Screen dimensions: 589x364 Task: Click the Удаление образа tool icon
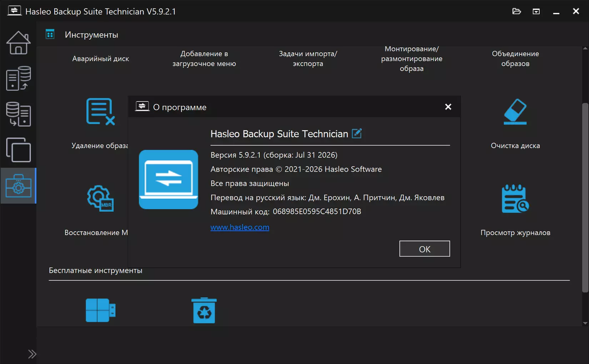[100, 112]
